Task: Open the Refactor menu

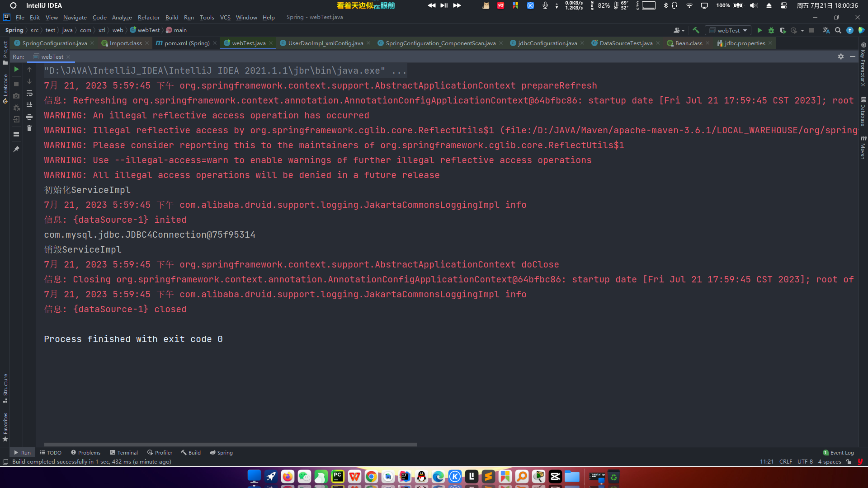Action: [148, 17]
